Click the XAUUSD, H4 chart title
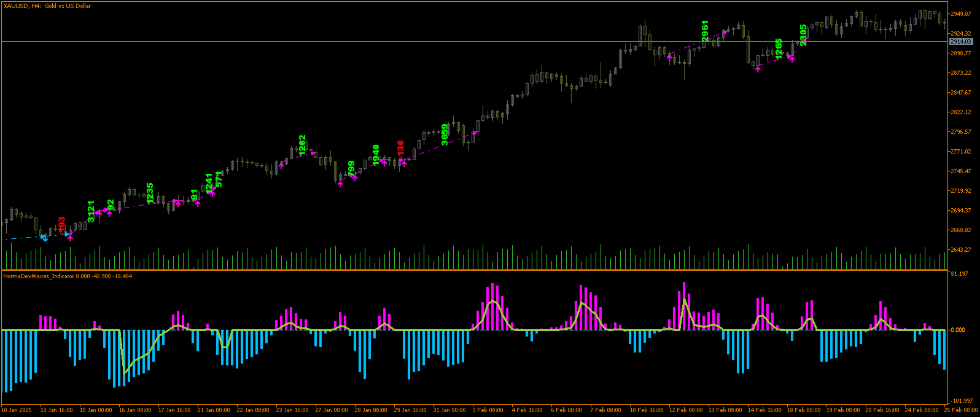Image resolution: width=980 pixels, height=417 pixels. click(47, 6)
